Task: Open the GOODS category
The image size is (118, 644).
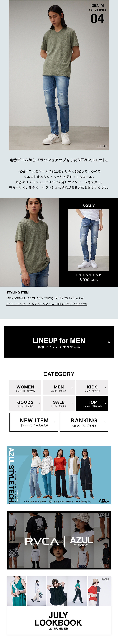Action: 25,403
